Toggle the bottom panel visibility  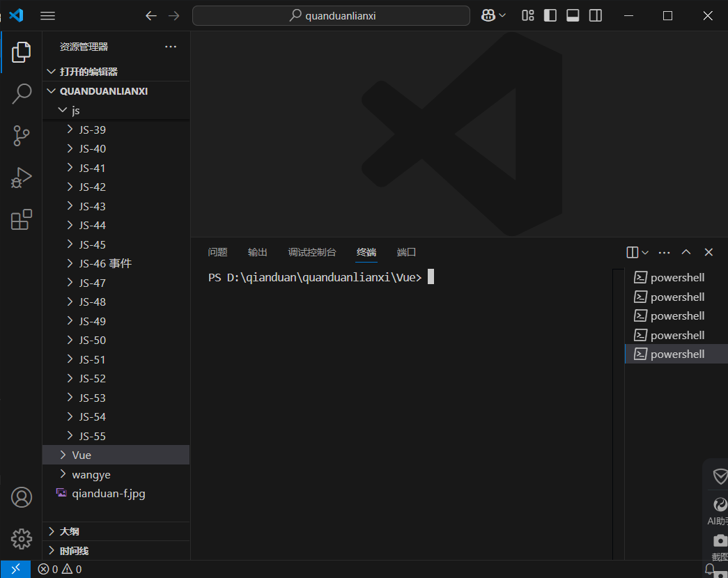[573, 16]
